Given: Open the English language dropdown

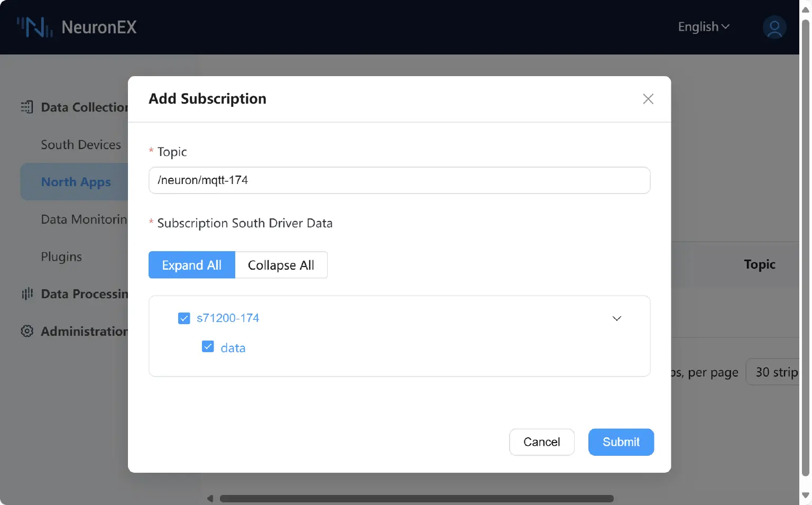Looking at the screenshot, I should coord(703,26).
